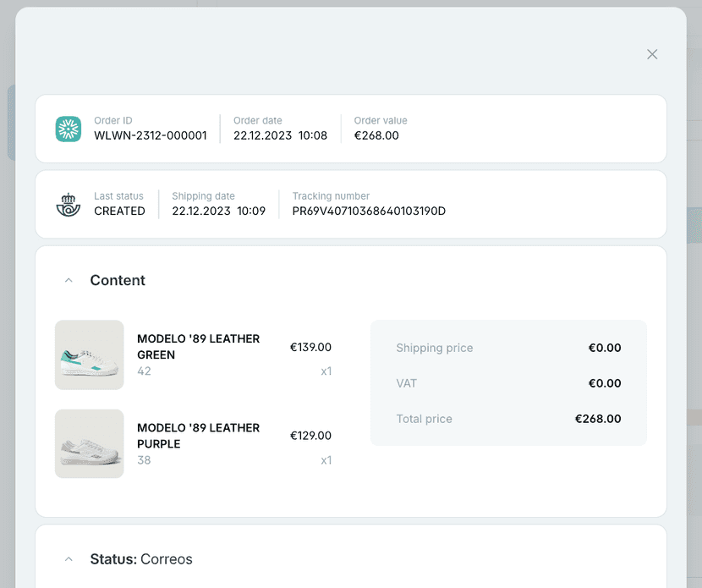Click the Content section heading
The image size is (702, 588).
tap(118, 281)
